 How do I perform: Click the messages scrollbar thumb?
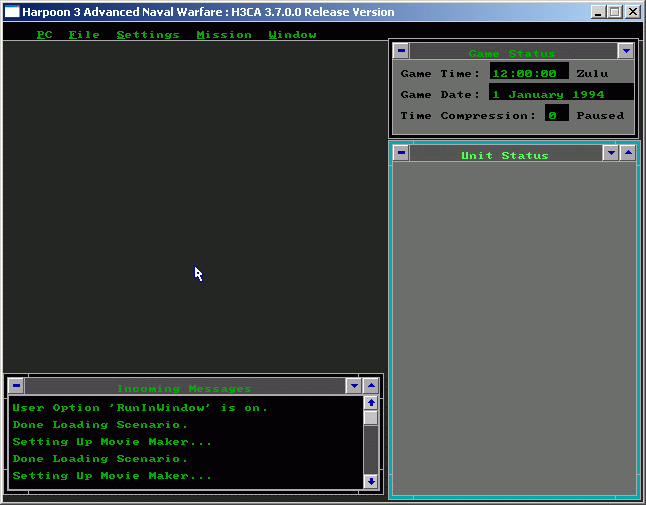(x=371, y=418)
